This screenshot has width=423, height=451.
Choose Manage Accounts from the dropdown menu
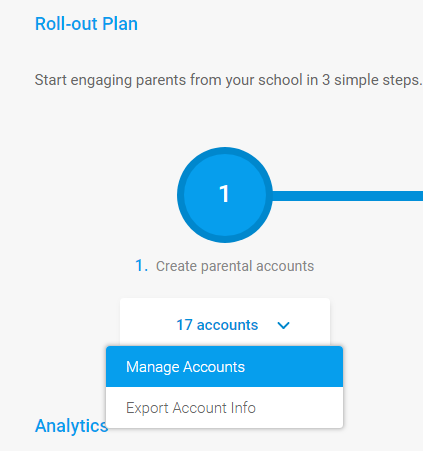[224, 367]
